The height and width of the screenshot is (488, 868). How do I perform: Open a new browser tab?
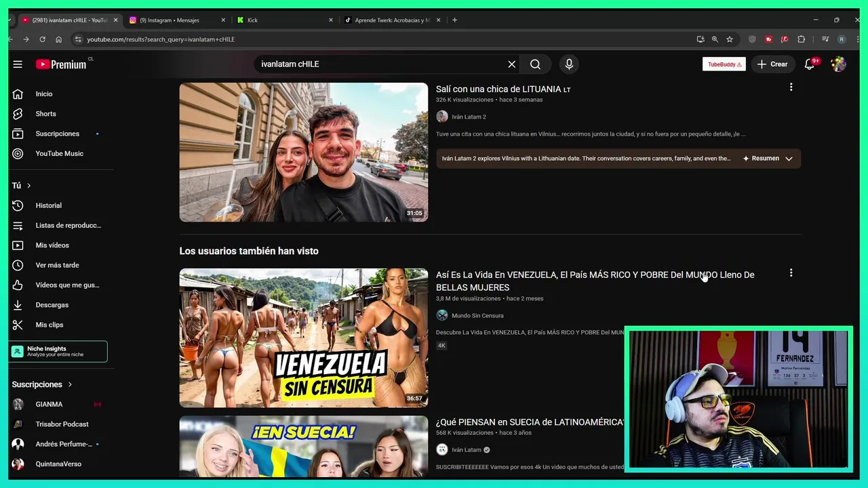point(454,20)
